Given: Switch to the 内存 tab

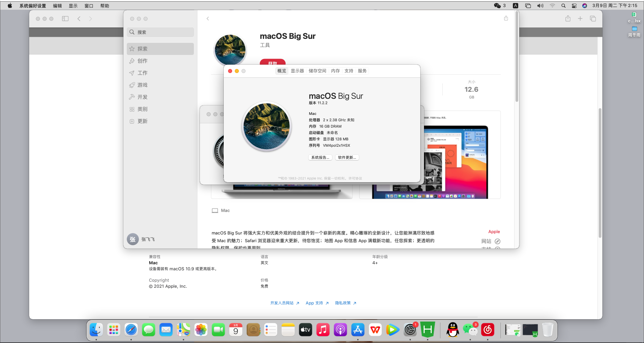Looking at the screenshot, I should coord(335,71).
